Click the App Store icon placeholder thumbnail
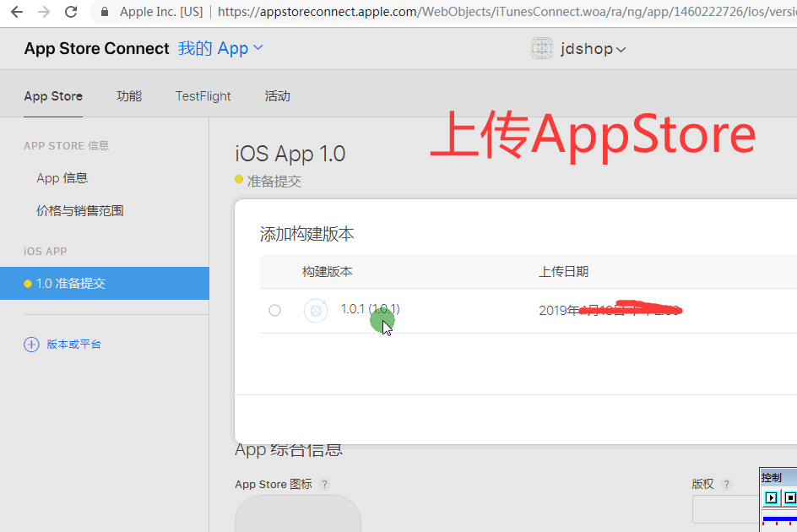 point(298,513)
